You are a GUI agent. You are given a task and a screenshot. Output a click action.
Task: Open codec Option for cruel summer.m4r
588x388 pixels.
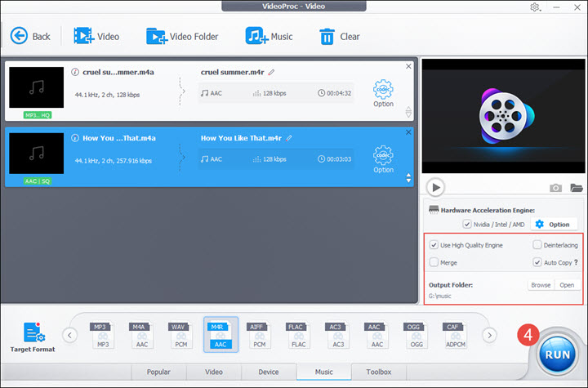click(383, 93)
